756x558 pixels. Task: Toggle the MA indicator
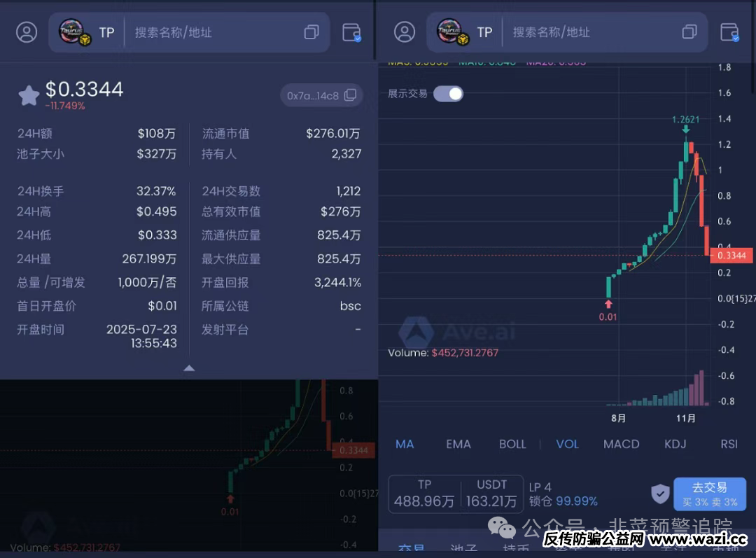(405, 444)
